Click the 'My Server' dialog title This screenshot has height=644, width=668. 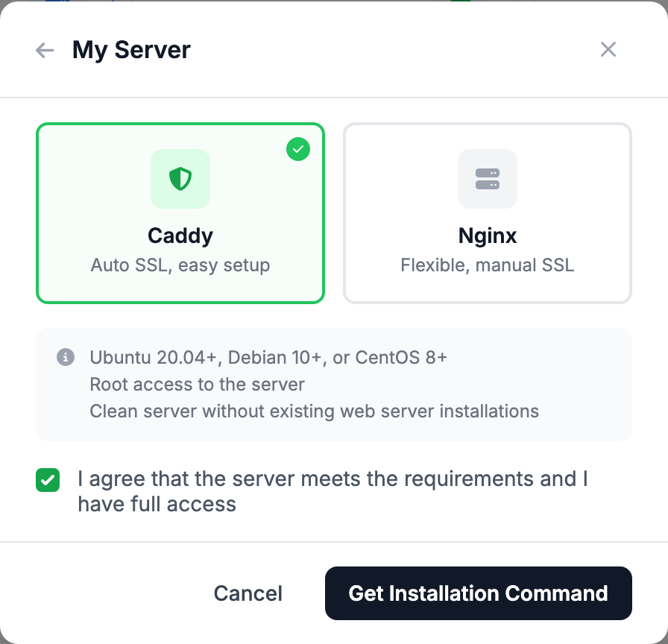coord(131,50)
